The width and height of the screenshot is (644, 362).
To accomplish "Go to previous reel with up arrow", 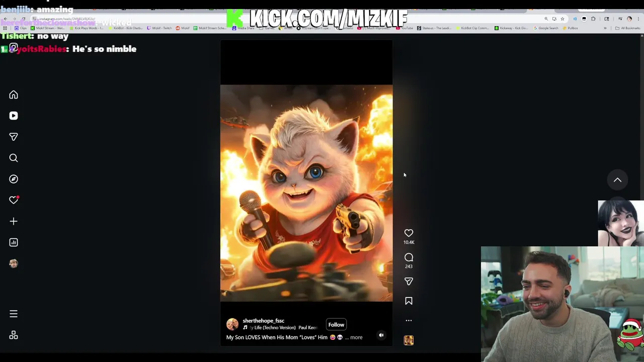I will click(617, 180).
